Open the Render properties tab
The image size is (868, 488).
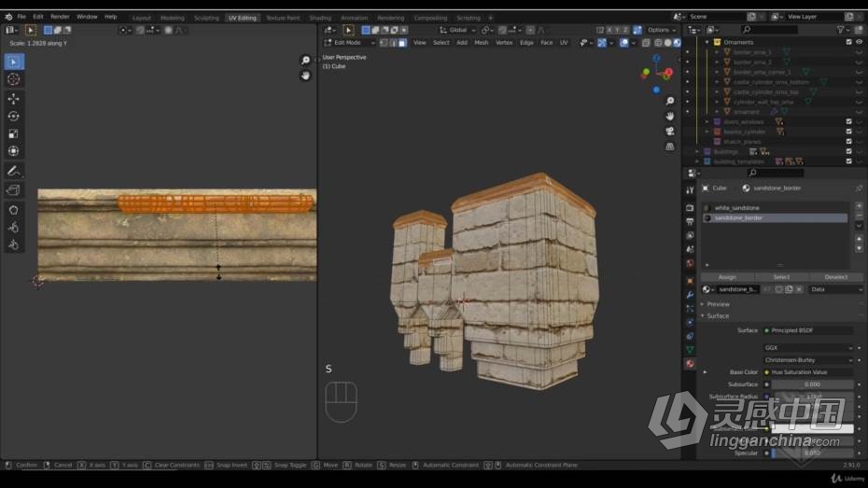pos(690,208)
